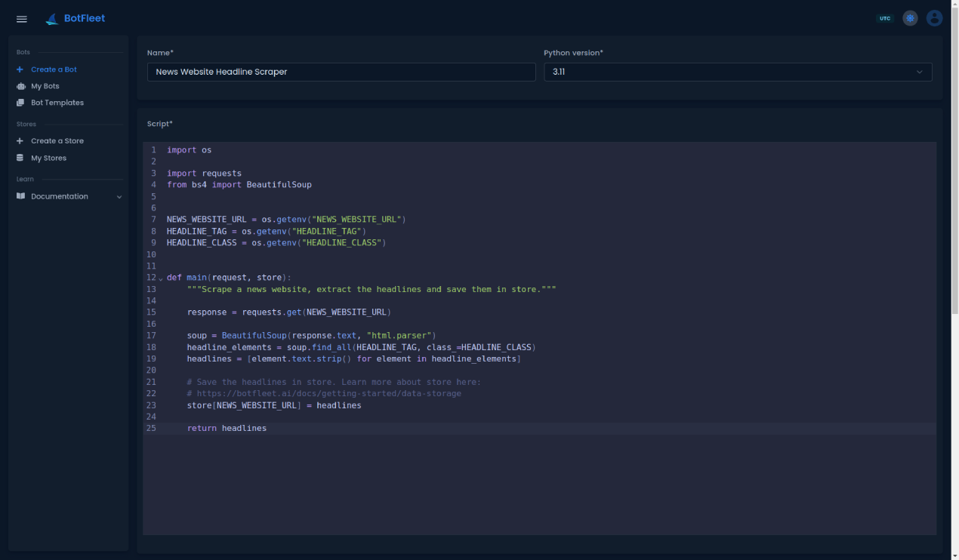Expand the Documentation chevron in sidebar
959x560 pixels.
tap(119, 197)
